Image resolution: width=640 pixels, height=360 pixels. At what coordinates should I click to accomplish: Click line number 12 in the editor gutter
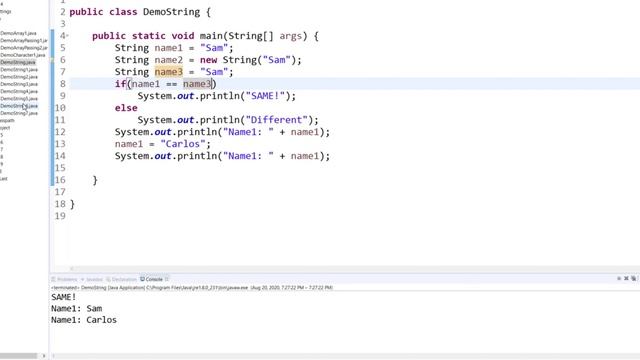60,132
